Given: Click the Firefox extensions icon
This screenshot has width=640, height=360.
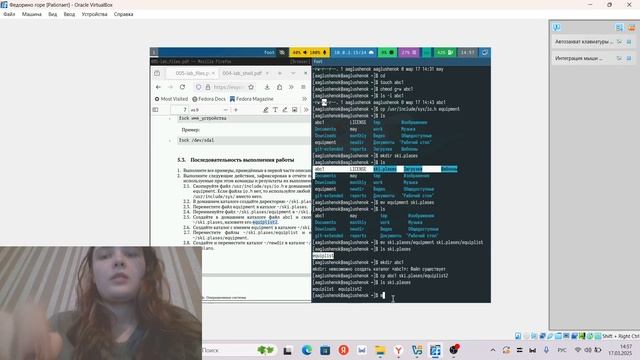Looking at the screenshot, I should coord(280,87).
